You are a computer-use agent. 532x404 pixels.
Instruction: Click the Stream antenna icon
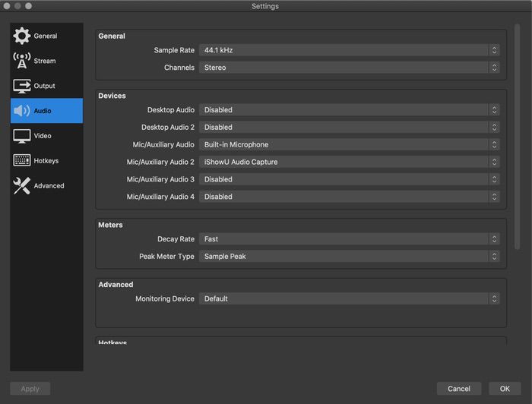(x=22, y=61)
